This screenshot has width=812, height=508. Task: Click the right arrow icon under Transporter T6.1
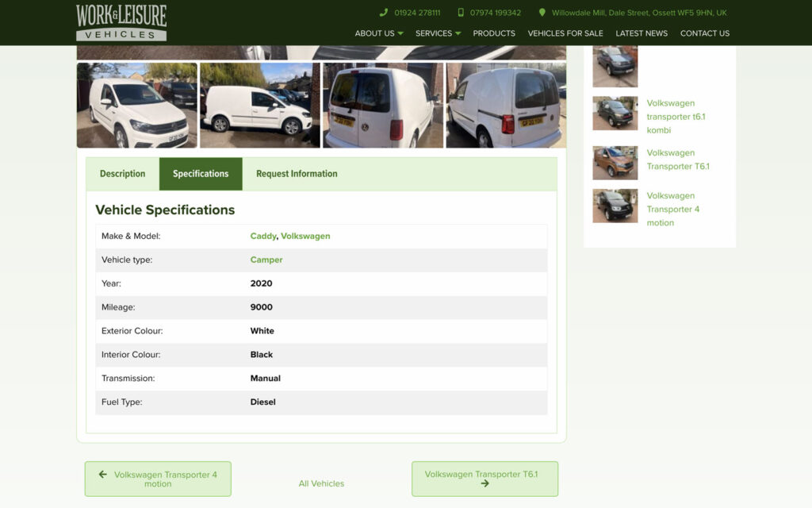[x=485, y=483]
